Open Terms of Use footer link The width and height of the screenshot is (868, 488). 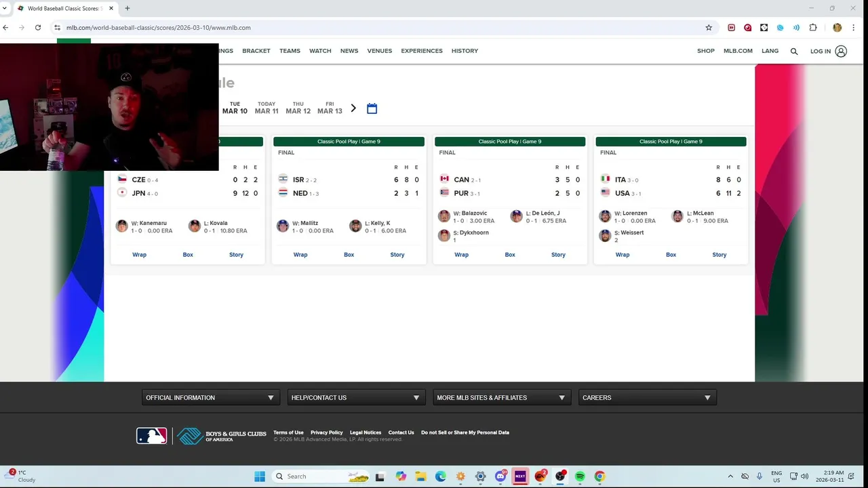tap(288, 432)
